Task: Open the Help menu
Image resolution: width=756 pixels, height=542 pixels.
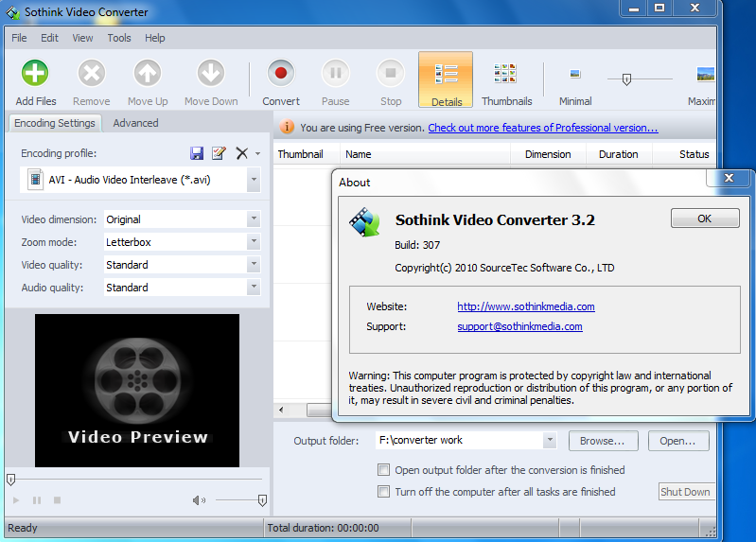Action: [155, 38]
